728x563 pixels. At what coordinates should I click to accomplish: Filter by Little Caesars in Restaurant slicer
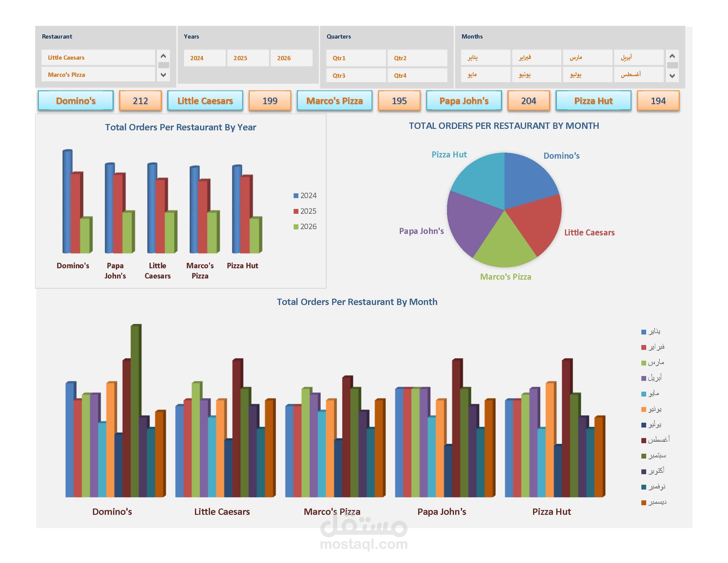(x=98, y=58)
